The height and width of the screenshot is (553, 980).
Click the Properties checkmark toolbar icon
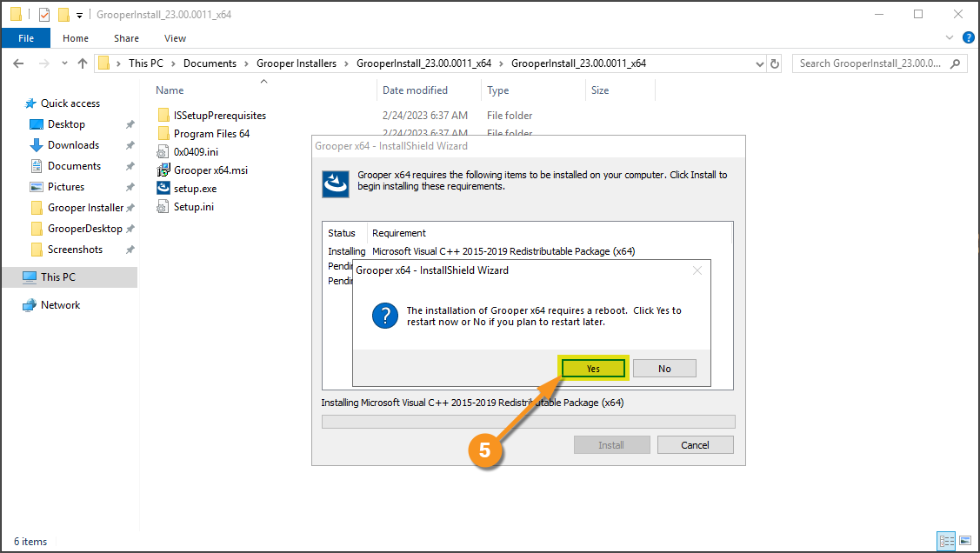click(x=43, y=15)
